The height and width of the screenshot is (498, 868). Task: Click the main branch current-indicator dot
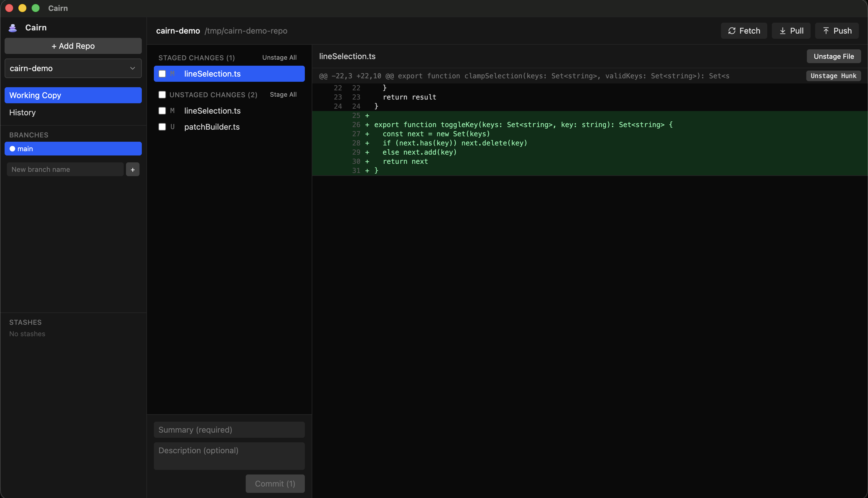tap(12, 149)
